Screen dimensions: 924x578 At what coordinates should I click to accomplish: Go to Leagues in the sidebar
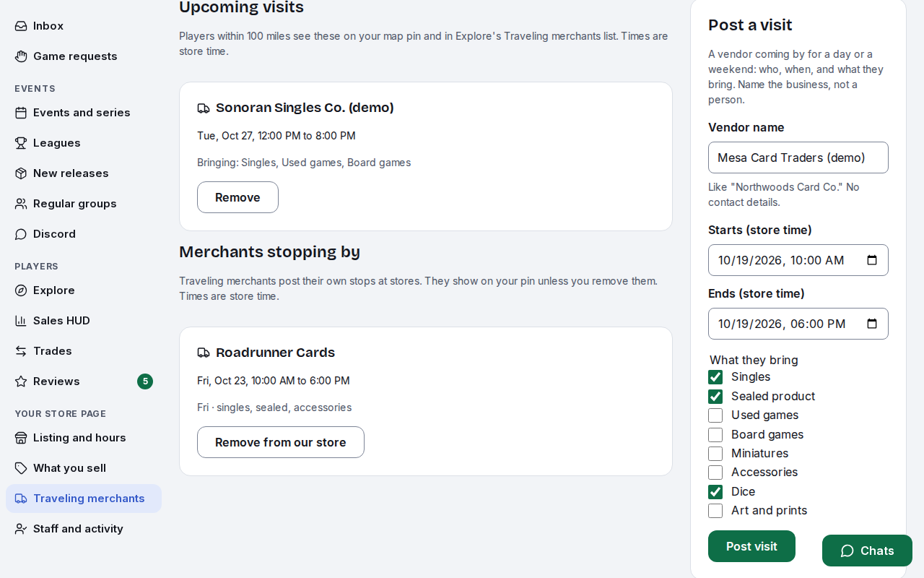pos(84,143)
